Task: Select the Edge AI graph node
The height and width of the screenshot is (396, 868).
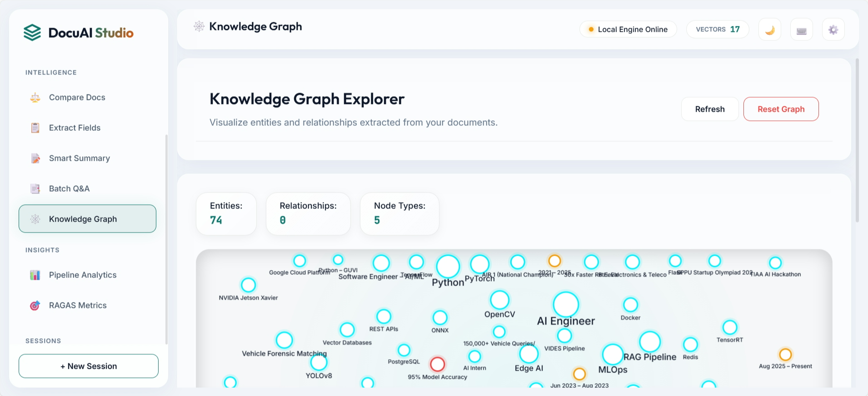Action: 529,354
